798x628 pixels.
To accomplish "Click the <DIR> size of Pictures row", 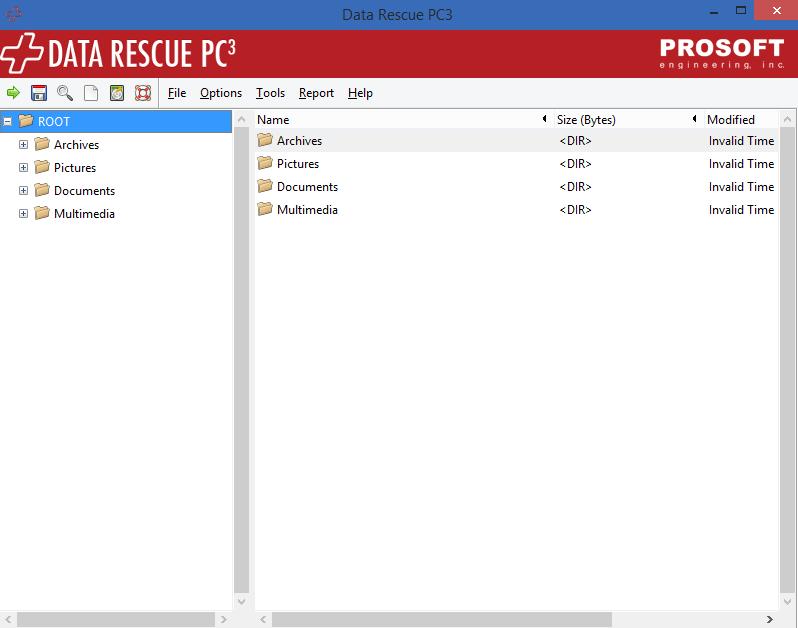I will (x=576, y=163).
